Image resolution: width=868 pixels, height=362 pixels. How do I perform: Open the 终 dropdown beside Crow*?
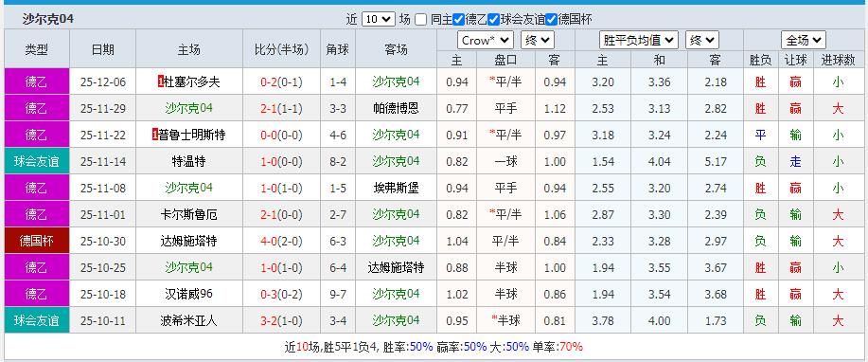[x=537, y=41]
